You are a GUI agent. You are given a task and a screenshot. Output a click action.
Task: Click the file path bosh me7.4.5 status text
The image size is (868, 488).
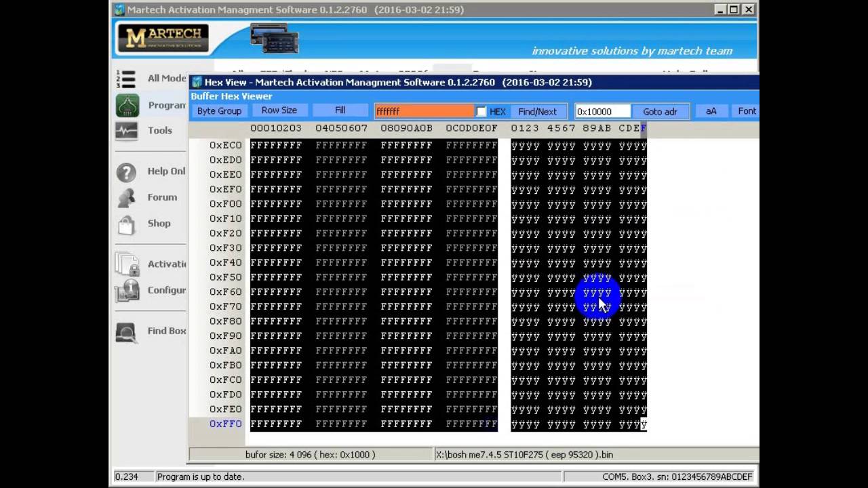click(524, 455)
